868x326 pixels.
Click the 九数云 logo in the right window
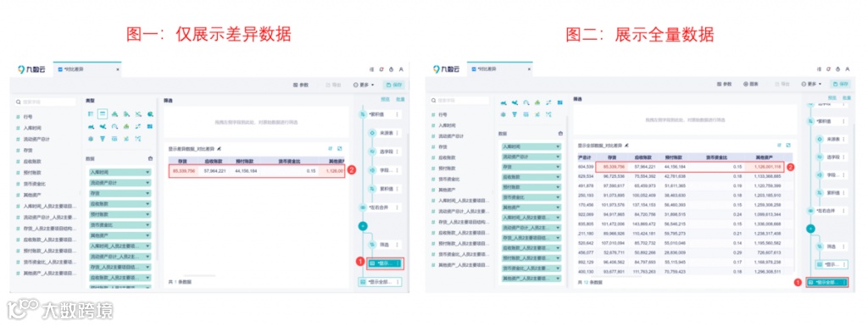(447, 69)
